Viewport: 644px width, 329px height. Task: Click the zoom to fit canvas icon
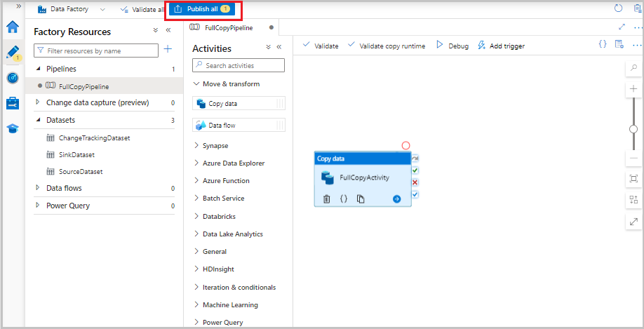click(x=633, y=178)
